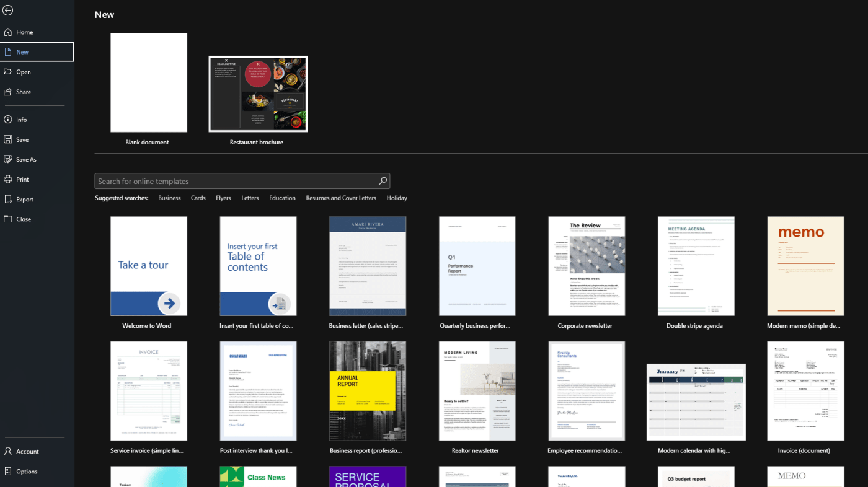Choose the Corporate newsletter template
Viewport: 868px width, 487px height.
(587, 266)
